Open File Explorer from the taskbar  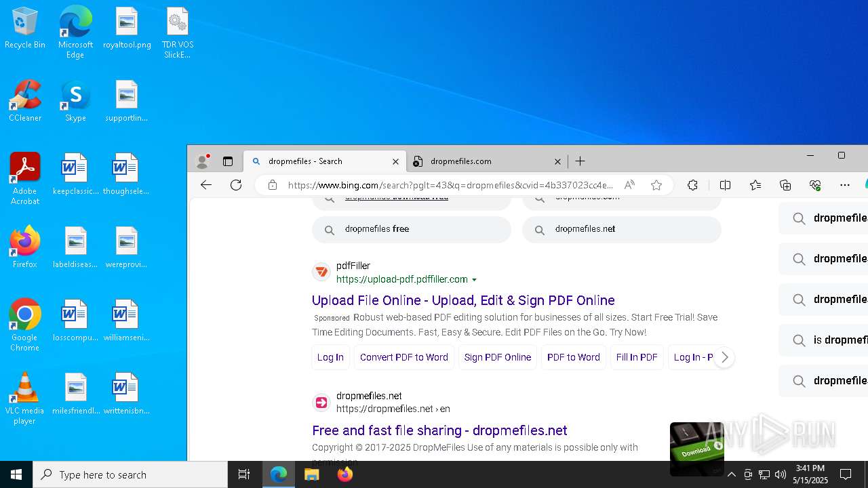click(312, 474)
